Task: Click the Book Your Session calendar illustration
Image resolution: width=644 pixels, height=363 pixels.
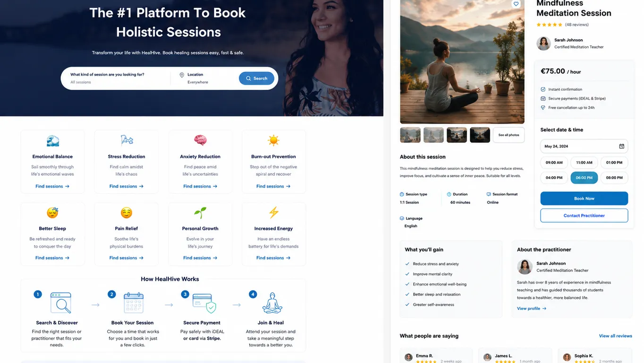Action: click(134, 303)
